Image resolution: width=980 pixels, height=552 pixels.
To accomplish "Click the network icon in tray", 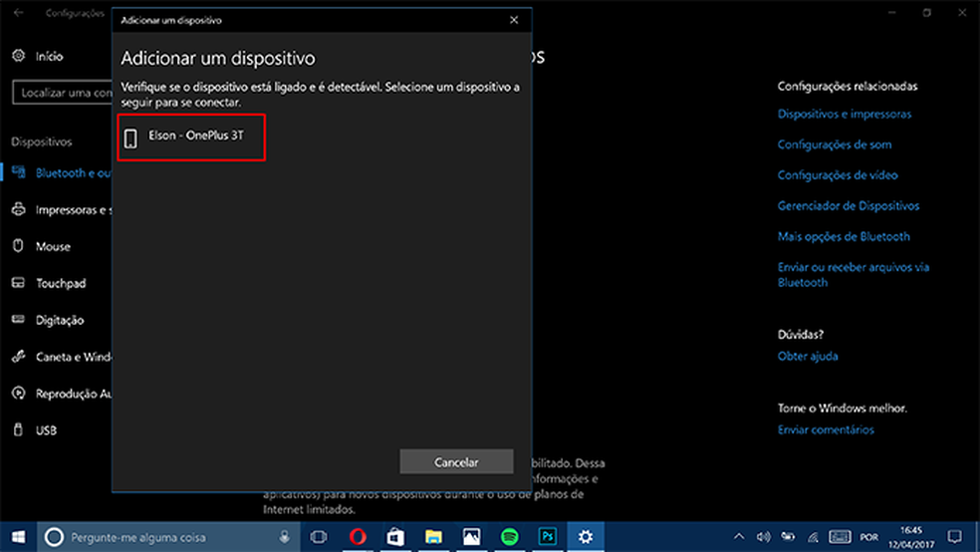I will (813, 537).
